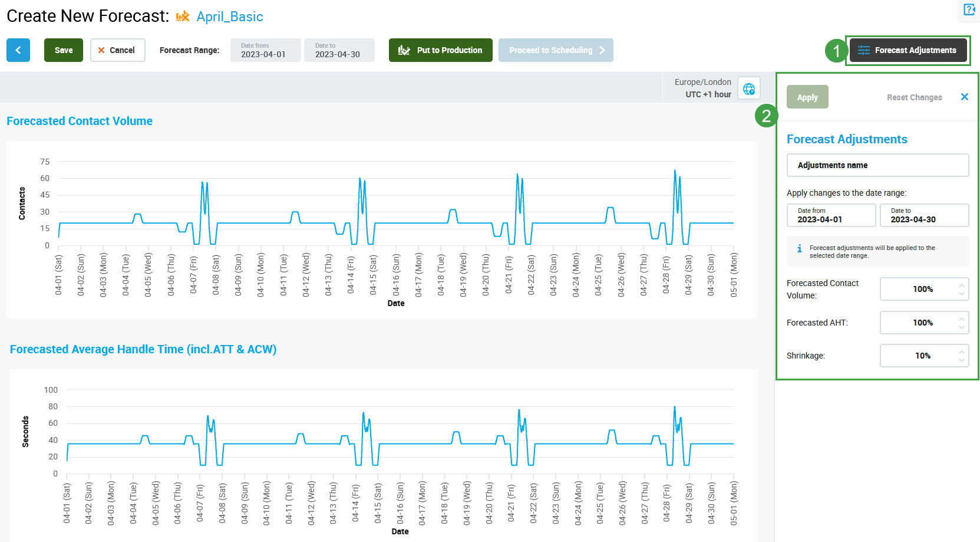The width and height of the screenshot is (980, 542).
Task: Click the info icon in adjustments notice
Action: pyautogui.click(x=799, y=248)
